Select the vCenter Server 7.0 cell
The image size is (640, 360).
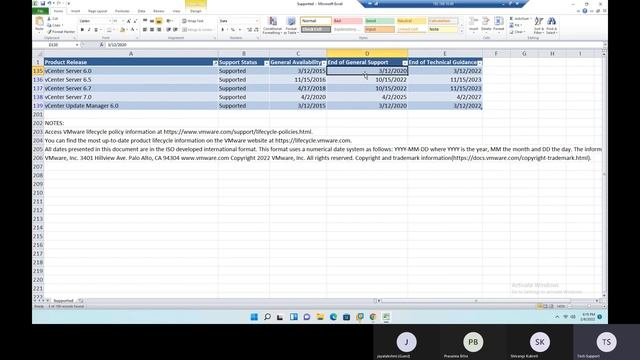tap(131, 97)
